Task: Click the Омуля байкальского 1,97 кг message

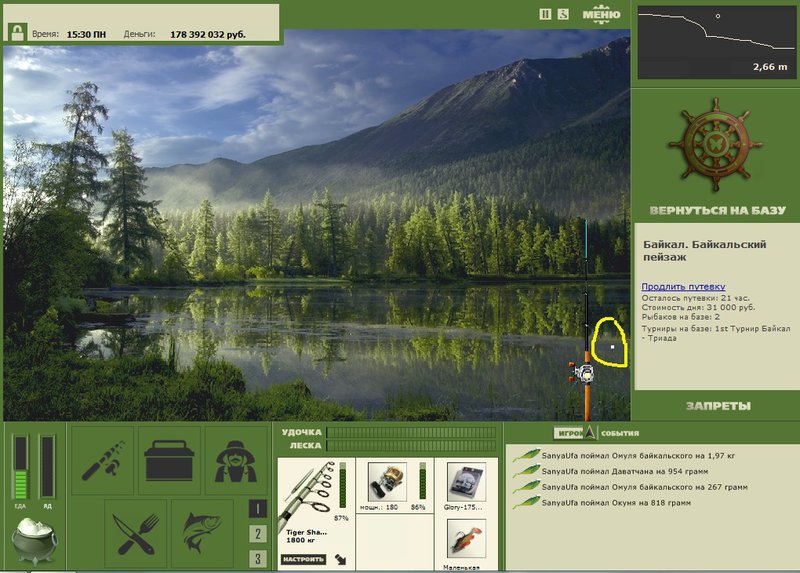Action: pos(638,456)
